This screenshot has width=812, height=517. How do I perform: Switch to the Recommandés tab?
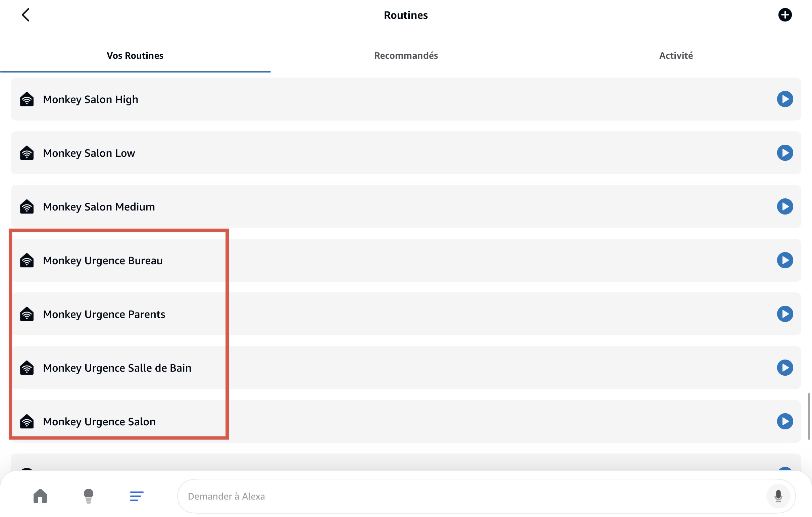tap(406, 55)
